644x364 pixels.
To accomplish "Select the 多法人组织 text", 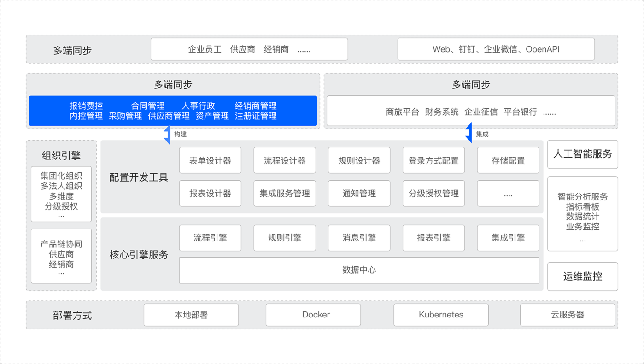I will click(61, 186).
